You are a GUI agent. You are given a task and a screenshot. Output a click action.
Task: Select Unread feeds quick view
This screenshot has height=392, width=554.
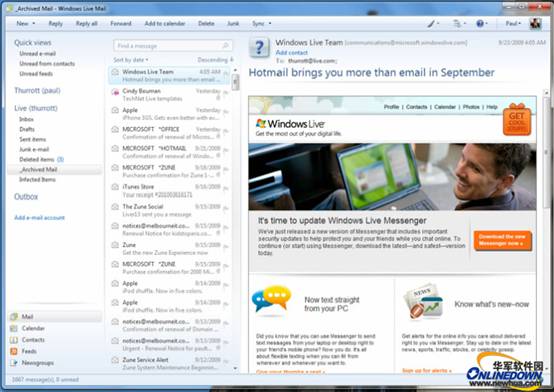36,74
